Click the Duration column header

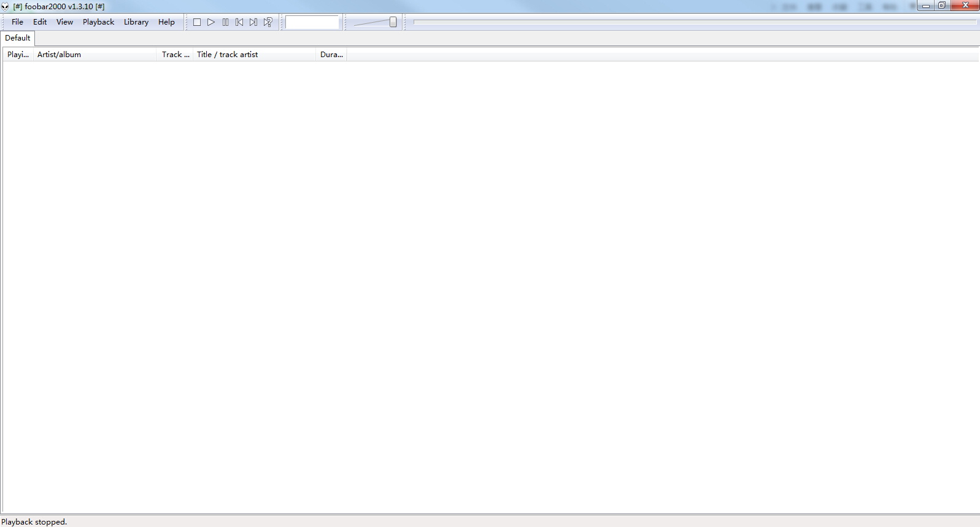pyautogui.click(x=331, y=55)
